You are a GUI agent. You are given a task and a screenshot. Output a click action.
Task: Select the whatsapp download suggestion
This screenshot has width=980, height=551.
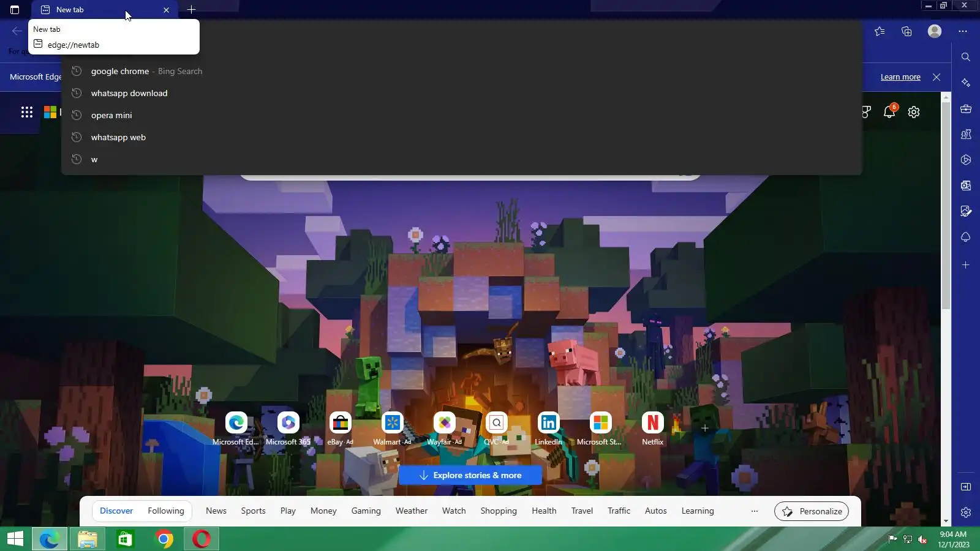461,93
